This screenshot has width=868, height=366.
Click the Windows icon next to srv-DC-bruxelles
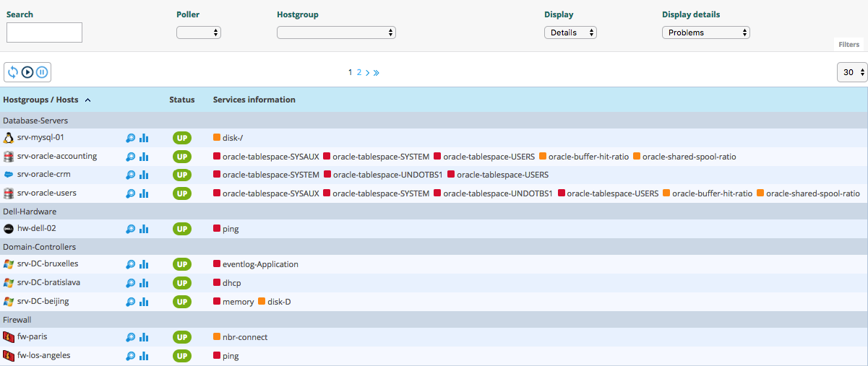9,264
